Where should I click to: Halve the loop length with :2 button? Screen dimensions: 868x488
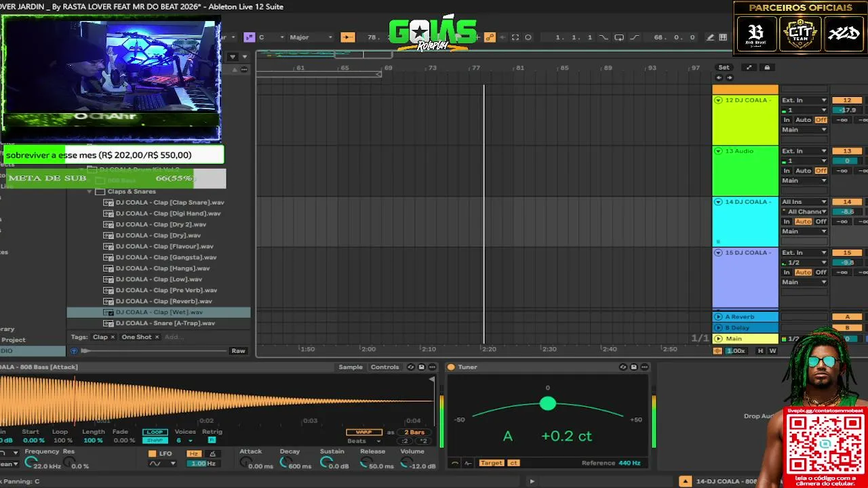[x=405, y=441]
